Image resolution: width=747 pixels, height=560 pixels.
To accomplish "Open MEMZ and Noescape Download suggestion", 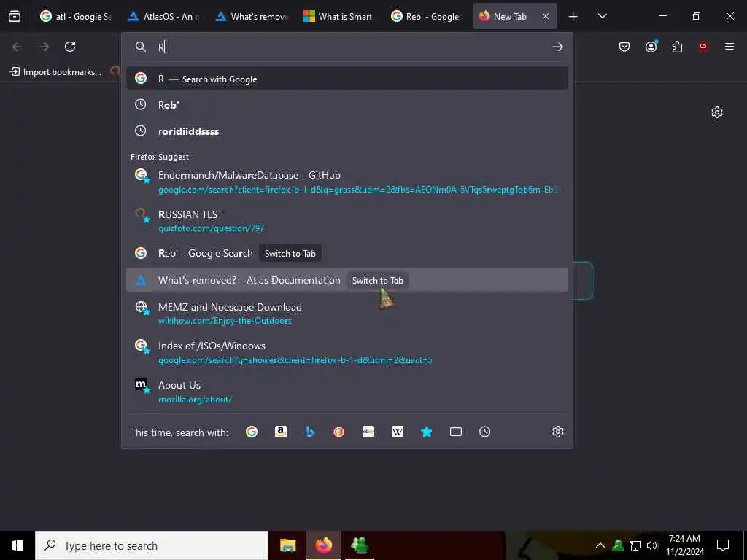I will coord(347,314).
